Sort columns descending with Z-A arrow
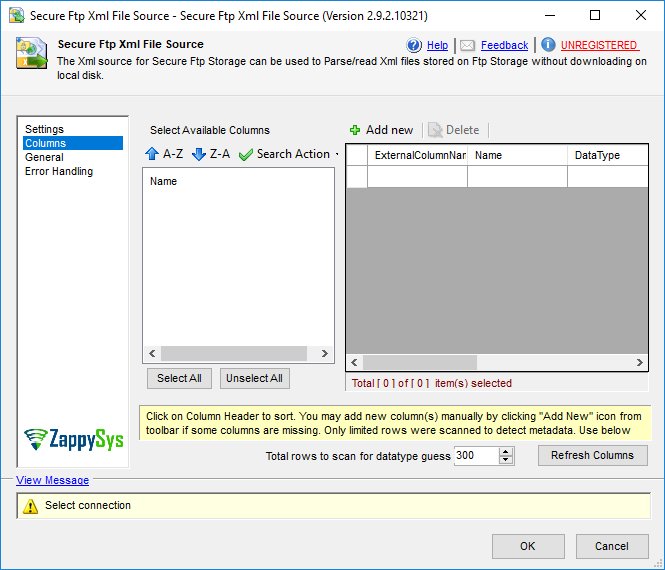Viewport: 665px width, 570px height. tap(211, 154)
